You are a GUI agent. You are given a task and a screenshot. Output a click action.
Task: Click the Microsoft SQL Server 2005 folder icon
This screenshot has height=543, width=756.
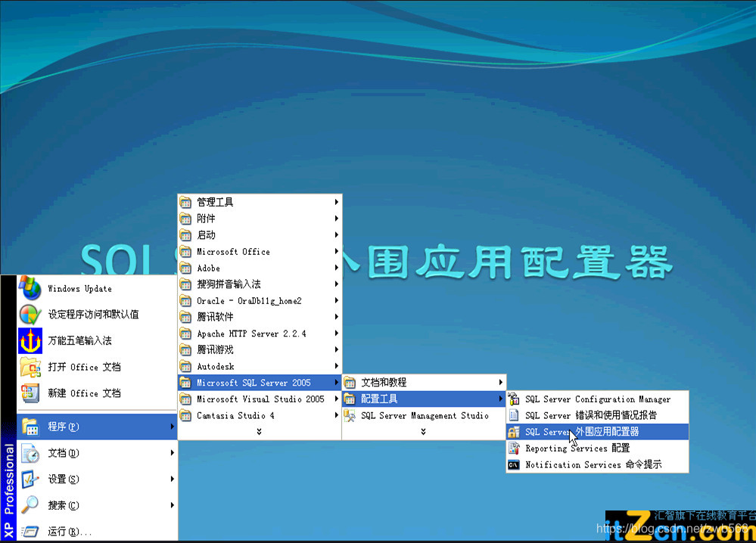click(x=185, y=383)
